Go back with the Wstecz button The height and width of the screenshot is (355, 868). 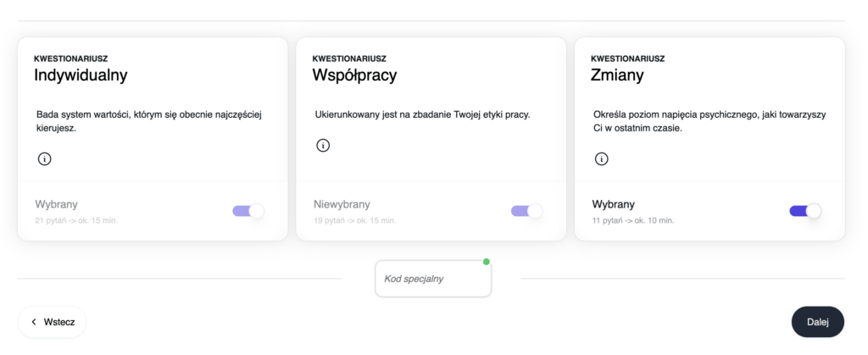point(52,322)
